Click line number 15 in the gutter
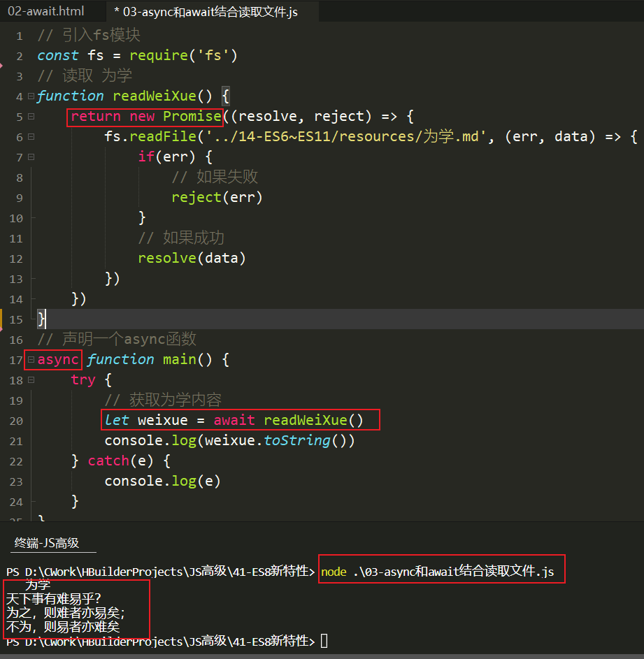The image size is (644, 659). (x=16, y=320)
